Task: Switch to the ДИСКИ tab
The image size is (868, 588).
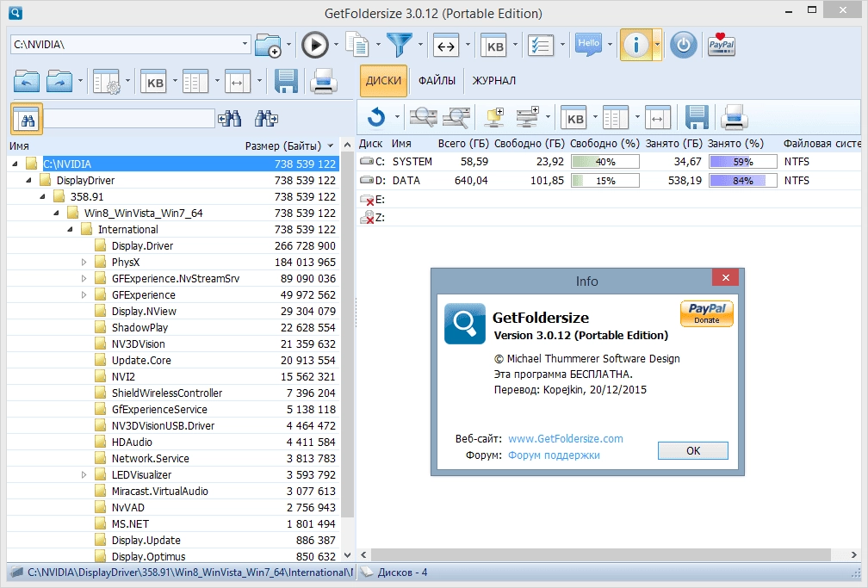Action: tap(384, 80)
